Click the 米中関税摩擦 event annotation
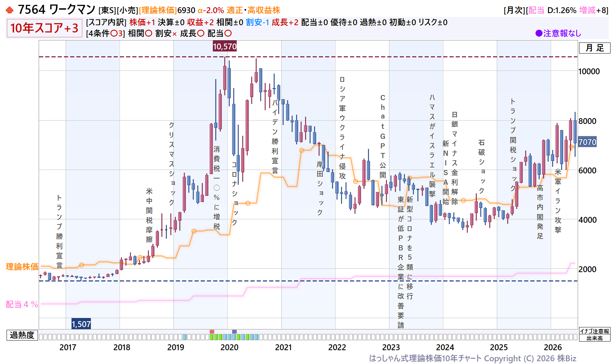The width and height of the screenshot is (615, 364). 149,215
